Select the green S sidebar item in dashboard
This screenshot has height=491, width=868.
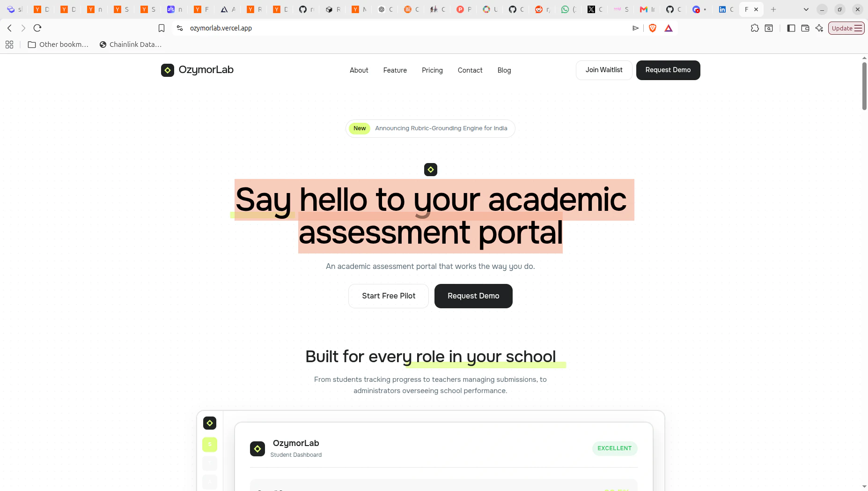pyautogui.click(x=210, y=444)
